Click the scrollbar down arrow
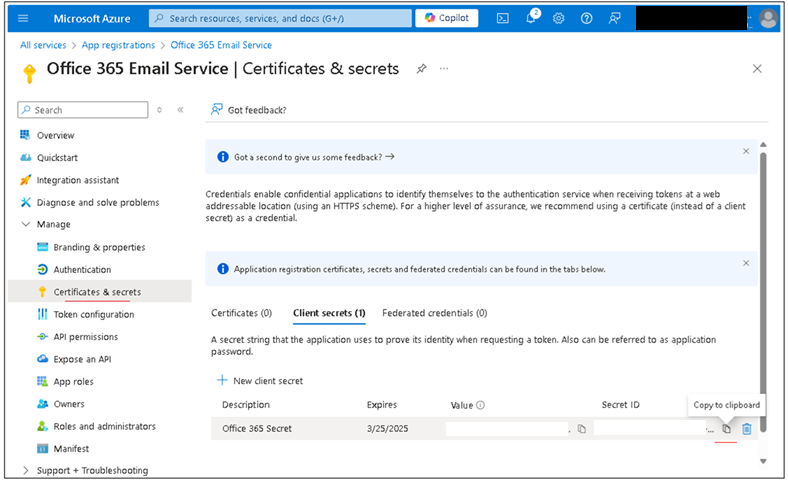788x482 pixels. point(763,461)
